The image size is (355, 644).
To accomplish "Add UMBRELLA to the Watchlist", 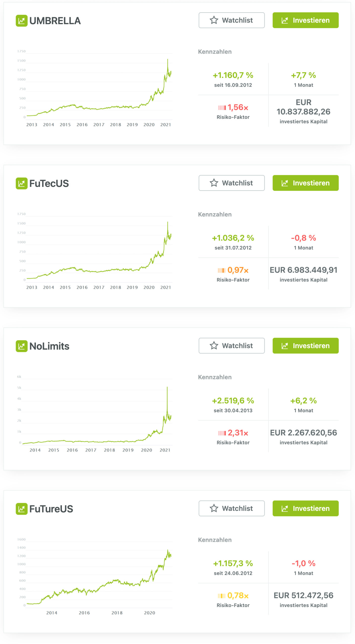I will click(x=231, y=20).
